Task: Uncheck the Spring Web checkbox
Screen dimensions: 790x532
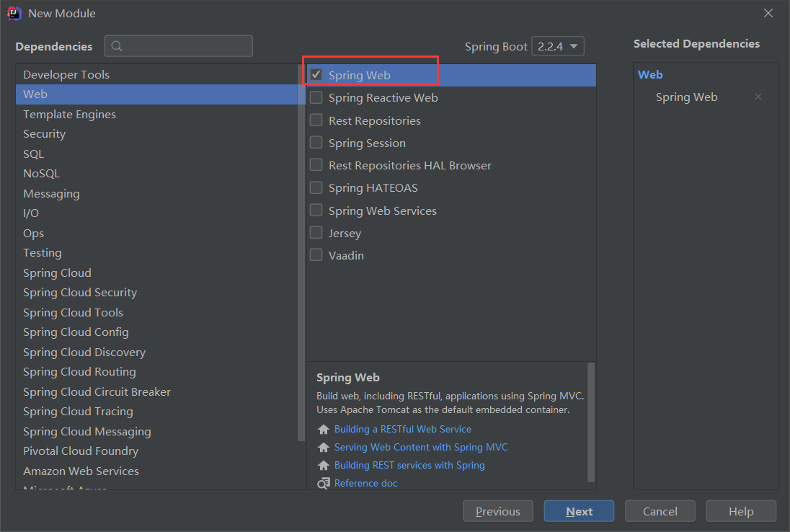Action: tap(316, 74)
